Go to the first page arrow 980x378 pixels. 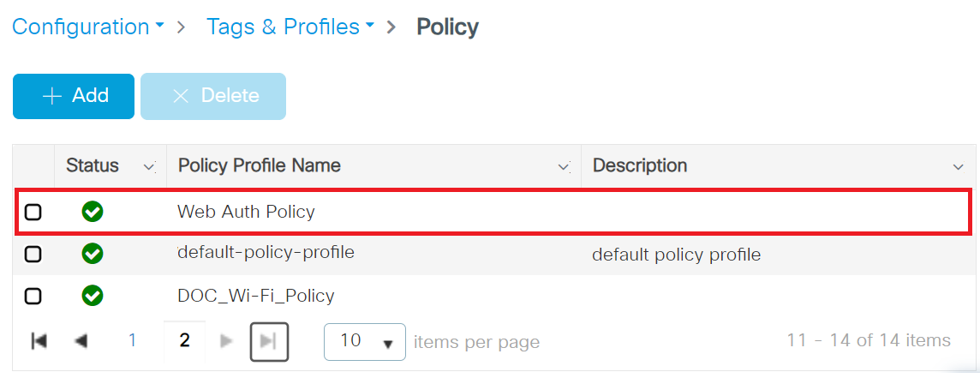(x=39, y=341)
